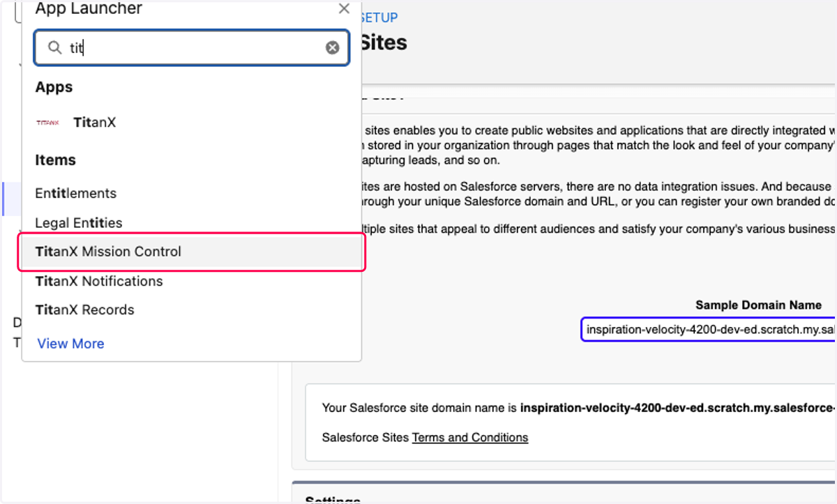Click the View More link
This screenshot has height=504, width=837.
(71, 344)
